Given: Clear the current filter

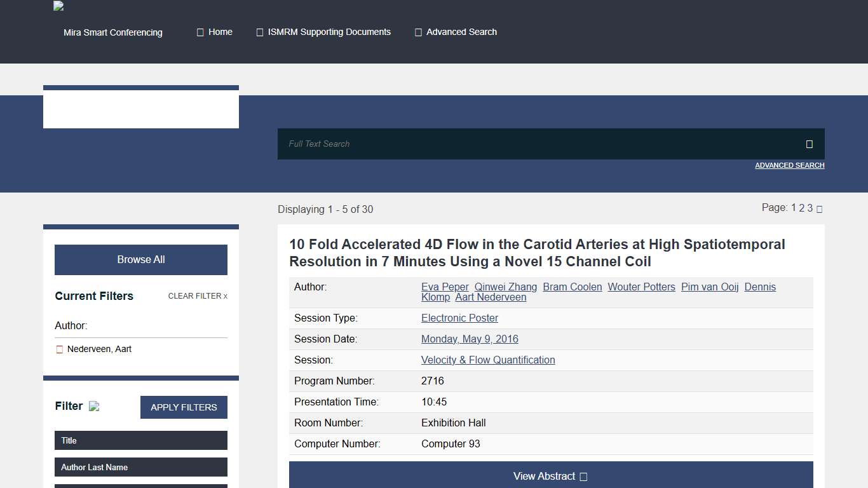Looking at the screenshot, I should click(197, 296).
